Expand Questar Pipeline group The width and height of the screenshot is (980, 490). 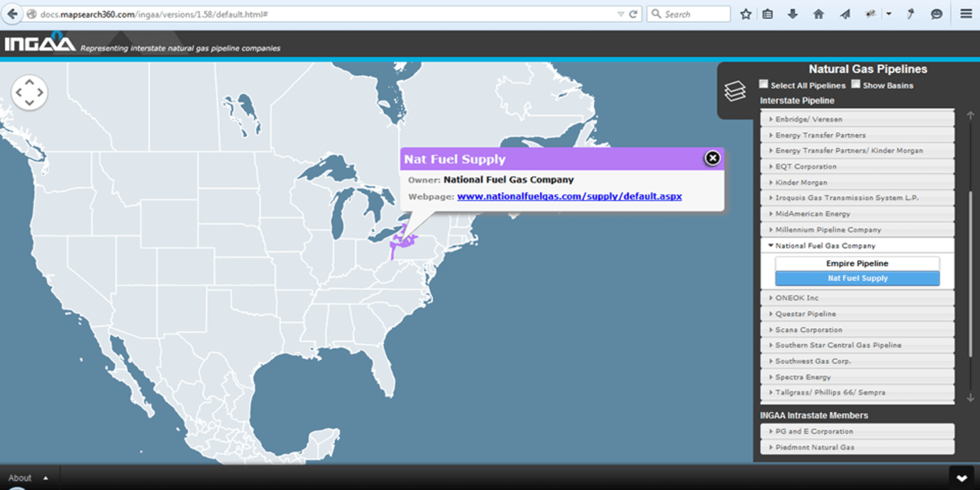coord(857,314)
